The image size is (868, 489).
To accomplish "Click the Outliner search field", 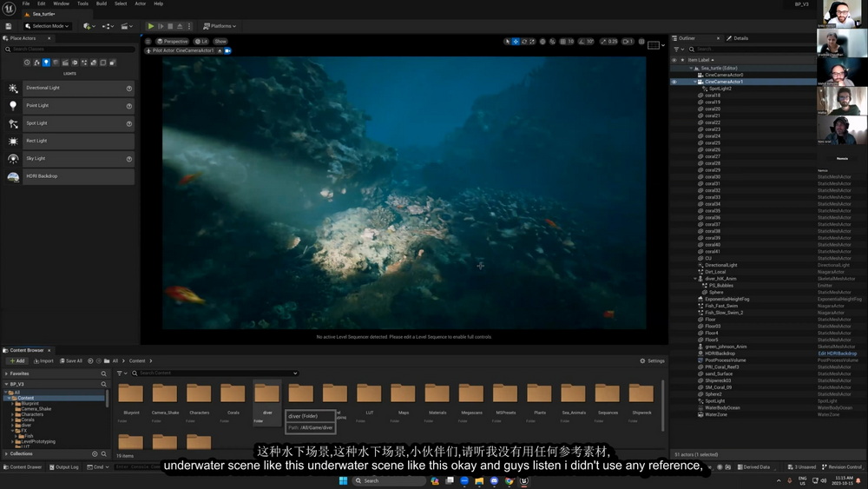I will (753, 50).
